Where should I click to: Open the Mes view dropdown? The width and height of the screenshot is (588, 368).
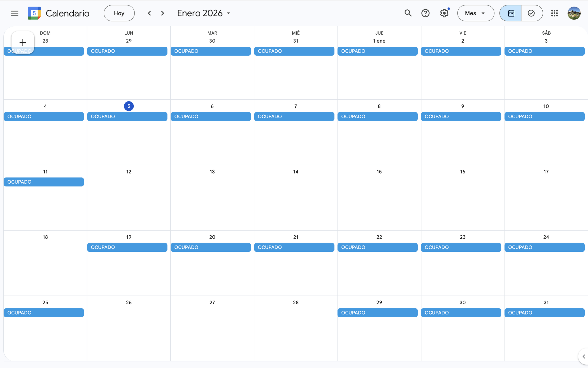475,13
